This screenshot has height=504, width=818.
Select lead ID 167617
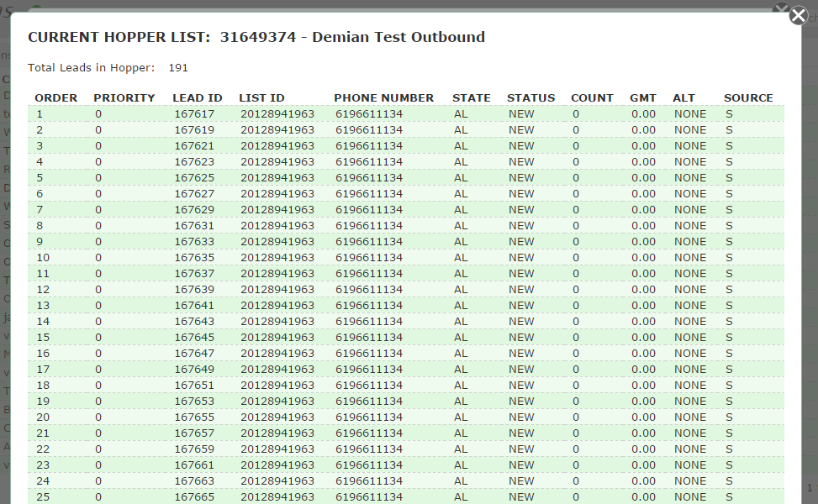(194, 114)
